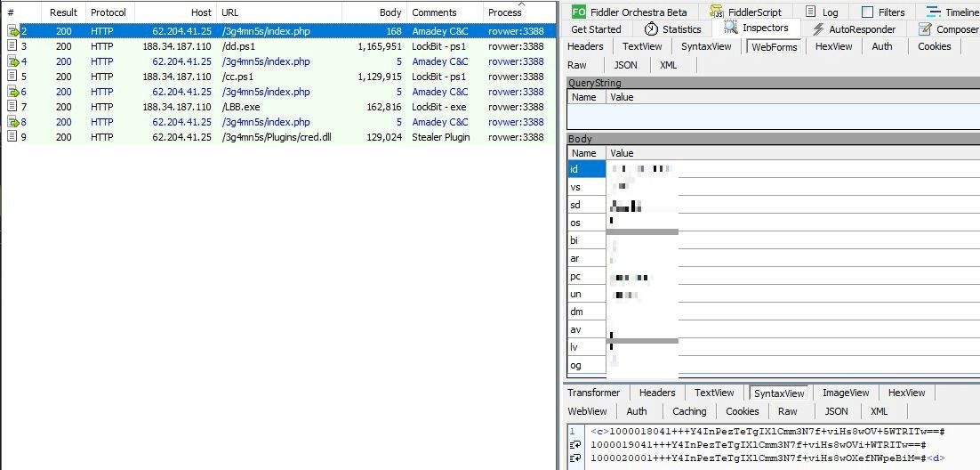
Task: Select the request SyntaxView inspector tab
Action: point(707,46)
